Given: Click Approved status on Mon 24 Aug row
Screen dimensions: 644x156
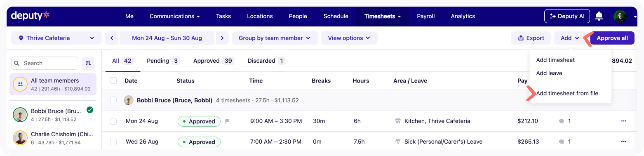Looking at the screenshot, I should coord(199,121).
